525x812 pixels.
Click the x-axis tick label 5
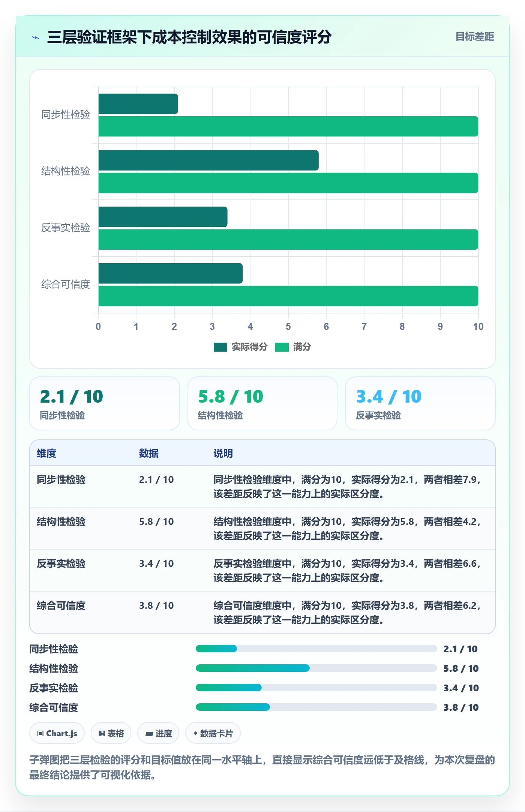coord(288,327)
